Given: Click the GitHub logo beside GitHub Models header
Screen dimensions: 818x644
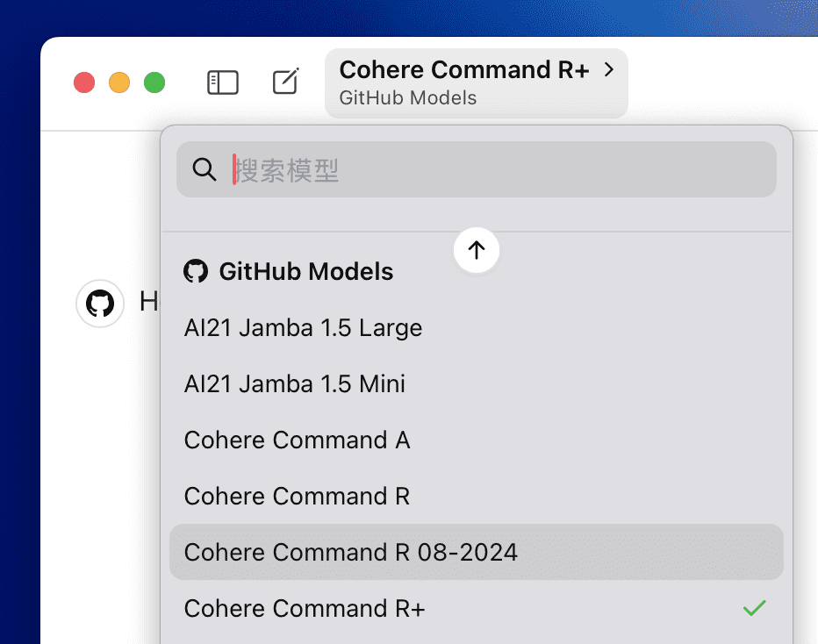Looking at the screenshot, I should tap(196, 271).
